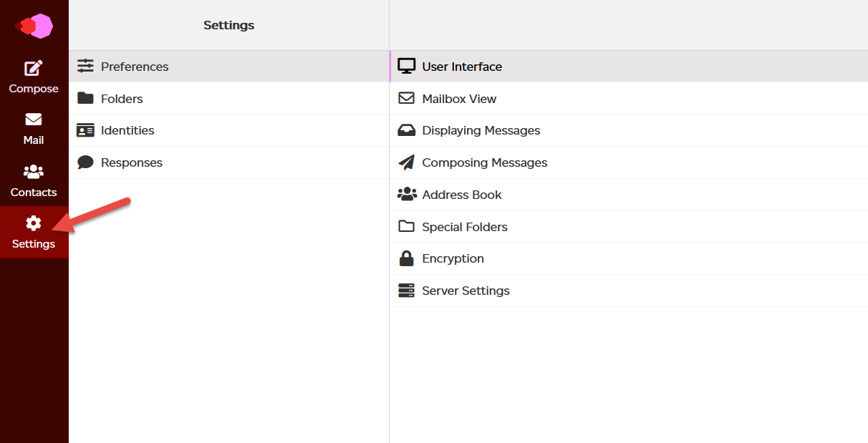Screen dimensions: 868x443
Task: Select Identities in the settings list
Action: click(x=127, y=130)
